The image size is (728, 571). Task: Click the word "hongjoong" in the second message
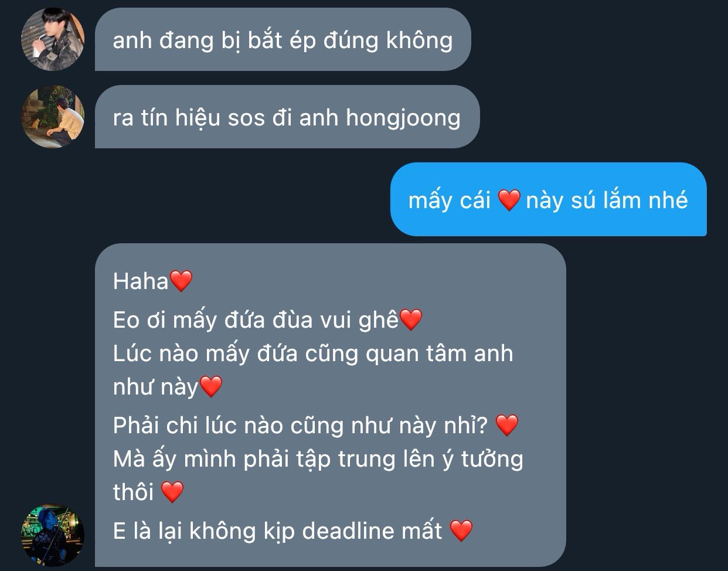403,118
